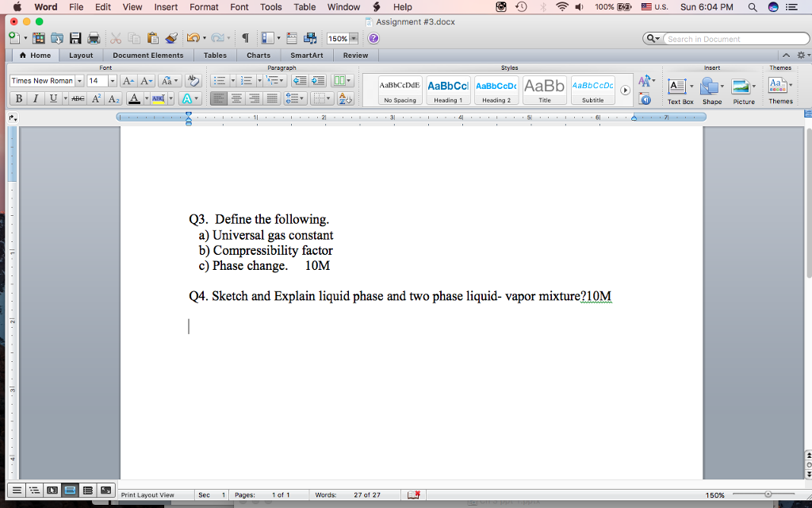Viewport: 812px width, 508px height.
Task: Apply italic formatting
Action: pyautogui.click(x=36, y=97)
